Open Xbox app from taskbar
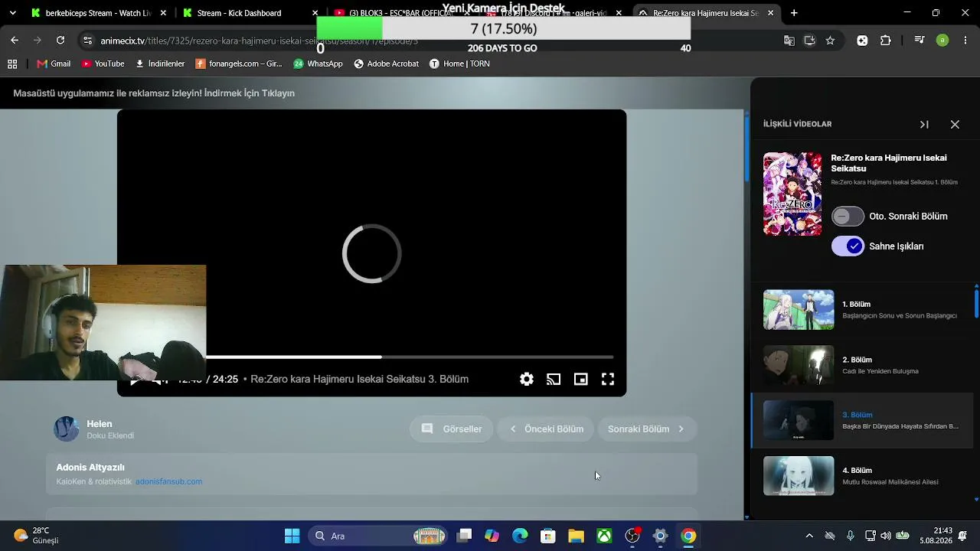The width and height of the screenshot is (980, 551). [x=605, y=536]
